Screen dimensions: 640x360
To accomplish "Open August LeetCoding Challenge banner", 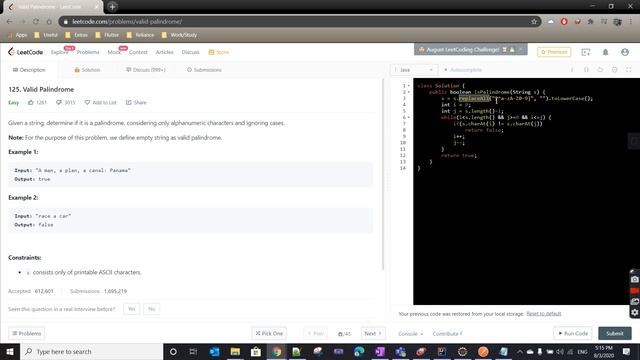I will pyautogui.click(x=471, y=50).
